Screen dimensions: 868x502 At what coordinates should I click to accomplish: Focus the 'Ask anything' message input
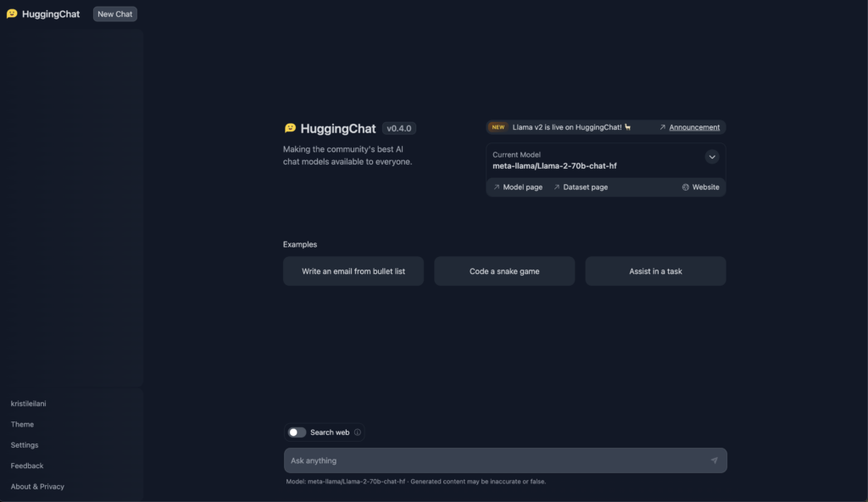click(x=505, y=460)
